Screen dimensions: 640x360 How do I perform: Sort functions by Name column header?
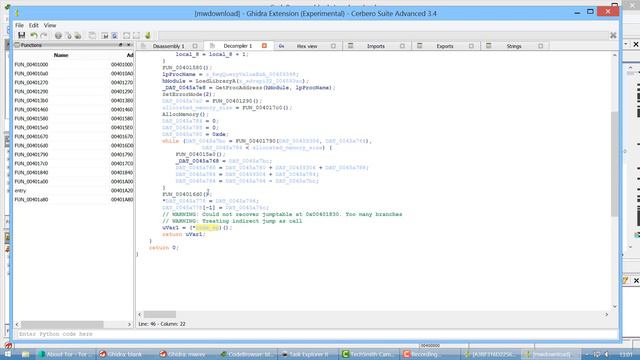[x=61, y=55]
